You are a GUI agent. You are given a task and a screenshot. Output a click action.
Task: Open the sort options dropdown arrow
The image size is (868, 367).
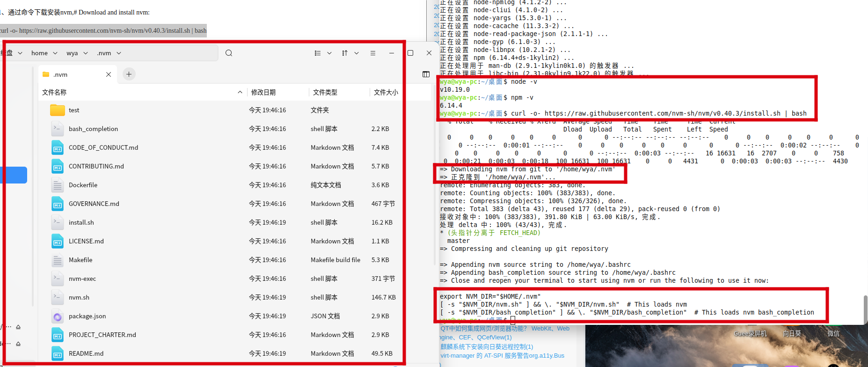(357, 53)
